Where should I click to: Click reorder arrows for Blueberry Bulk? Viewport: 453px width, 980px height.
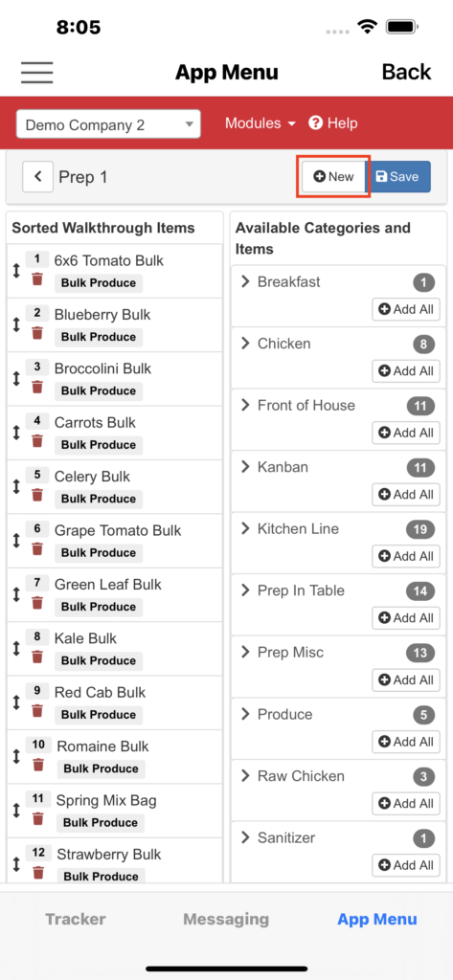pos(16,324)
